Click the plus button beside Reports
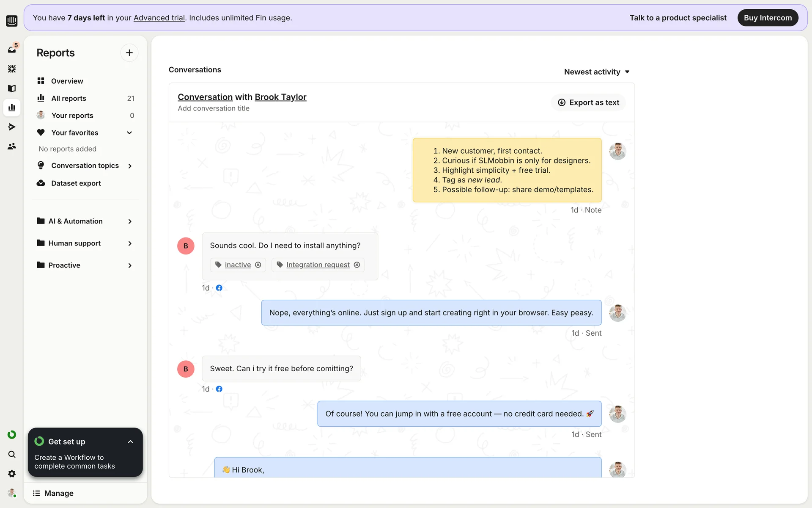 click(129, 52)
